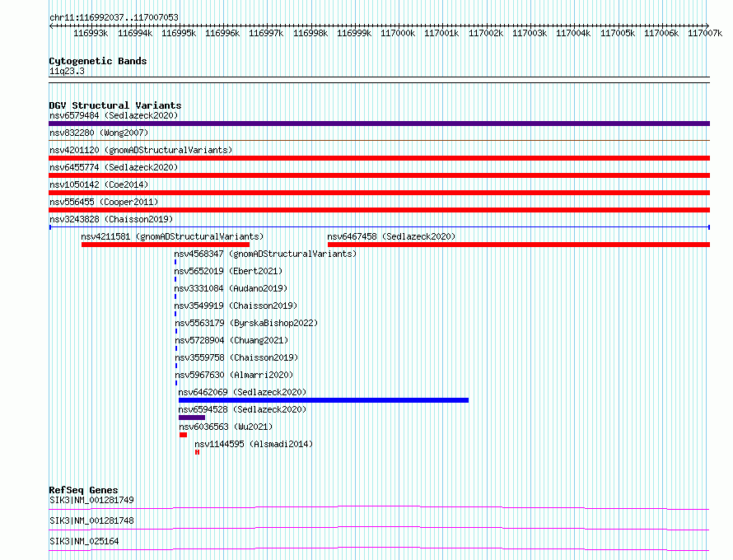Open nsv4211581 (gnomADStructuralVariants) label

coord(172,236)
